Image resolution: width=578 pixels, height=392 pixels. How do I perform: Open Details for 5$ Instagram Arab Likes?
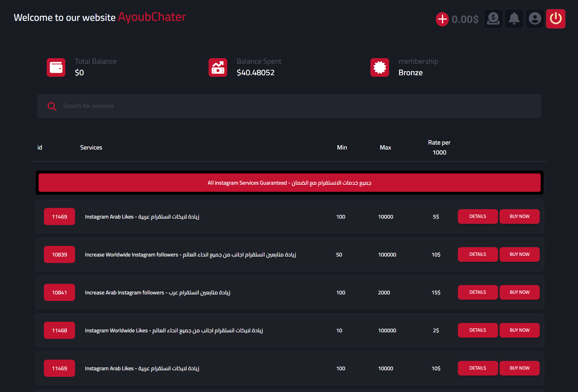(478, 216)
